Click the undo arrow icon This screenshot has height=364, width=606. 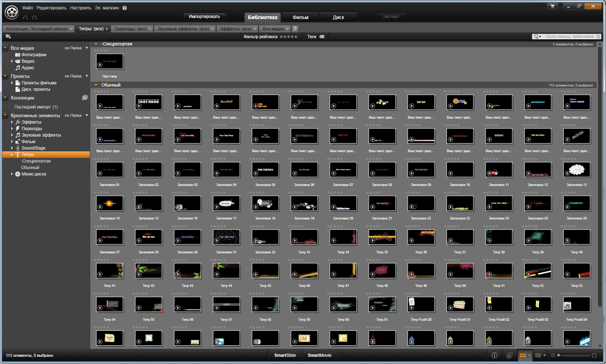tap(25, 18)
